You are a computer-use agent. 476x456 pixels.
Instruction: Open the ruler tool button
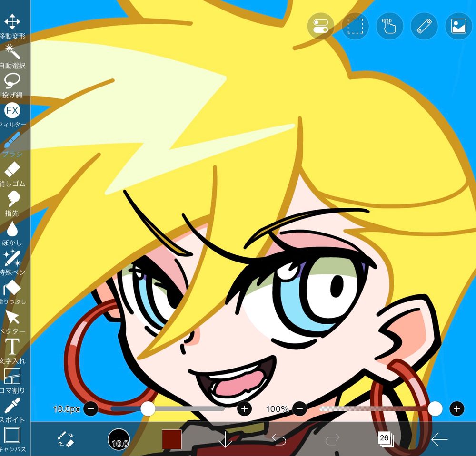pos(424,26)
